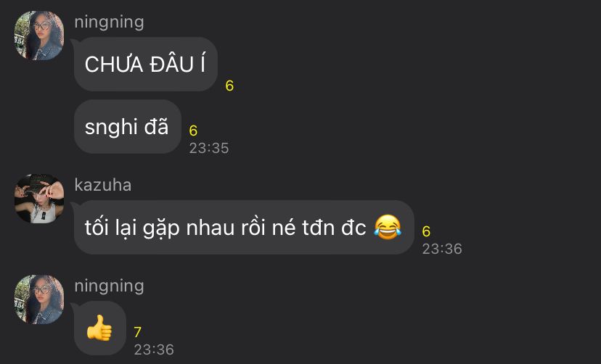Open kazuha's profile picture
Image resolution: width=601 pixels, height=364 pixels.
click(x=39, y=199)
